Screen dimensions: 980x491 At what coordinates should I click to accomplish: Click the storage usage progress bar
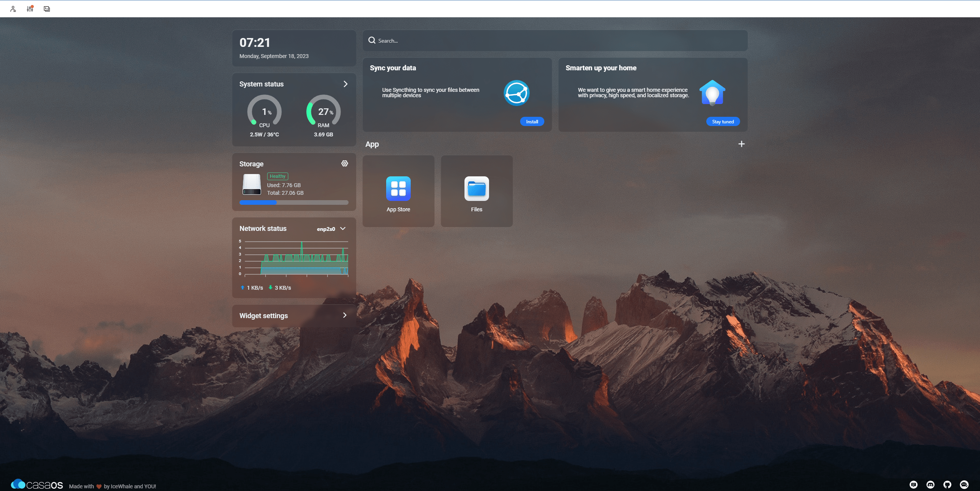[294, 202]
